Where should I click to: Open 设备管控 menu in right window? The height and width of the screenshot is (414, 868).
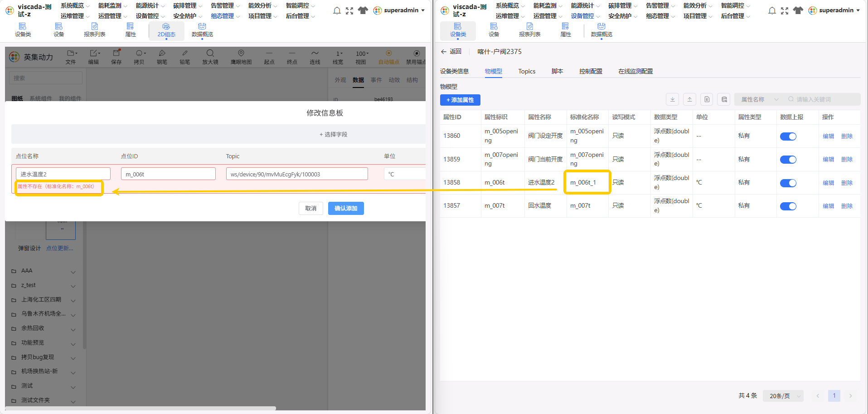coord(585,16)
